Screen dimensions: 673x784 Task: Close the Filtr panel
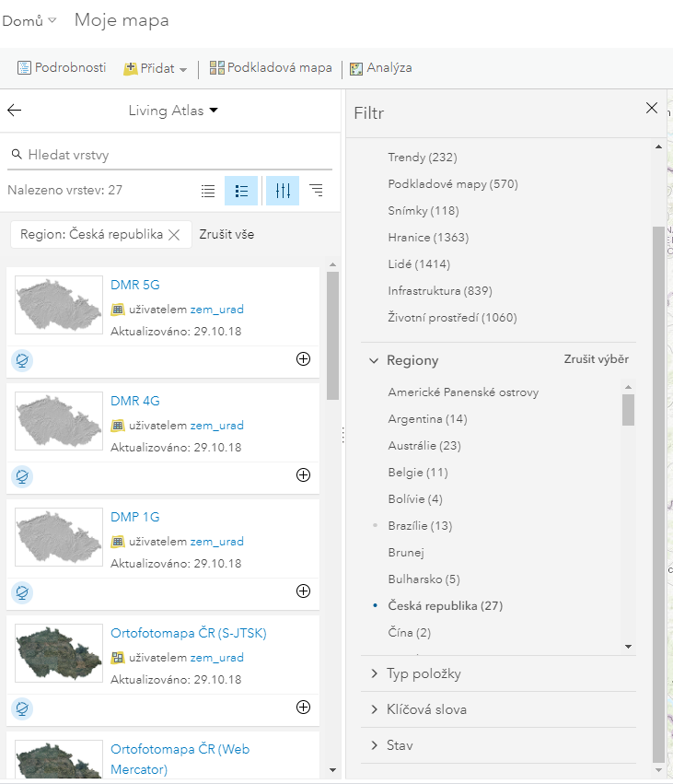(652, 108)
